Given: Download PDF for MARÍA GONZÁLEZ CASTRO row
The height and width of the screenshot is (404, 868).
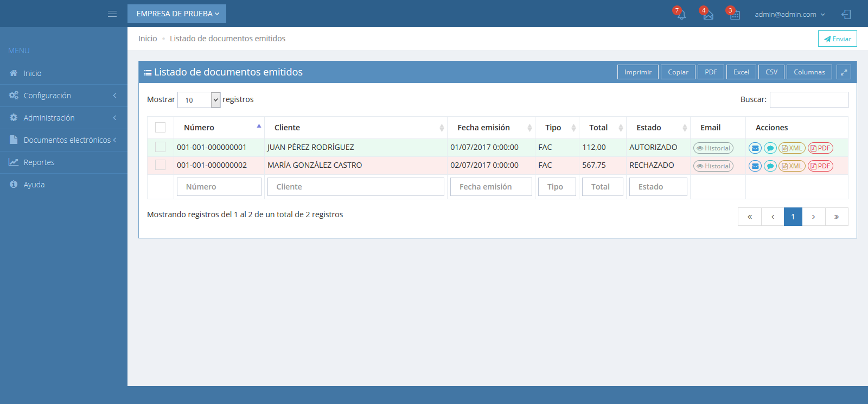Looking at the screenshot, I should pos(820,166).
